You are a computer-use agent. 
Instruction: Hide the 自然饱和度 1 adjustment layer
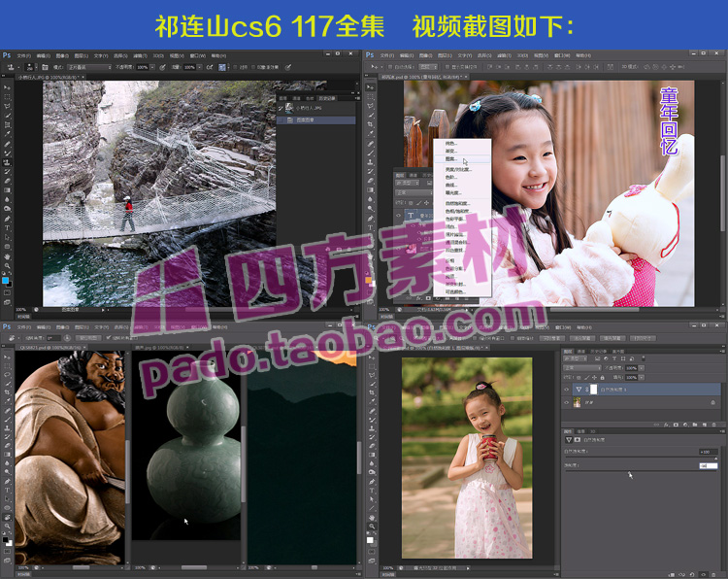tap(567, 390)
